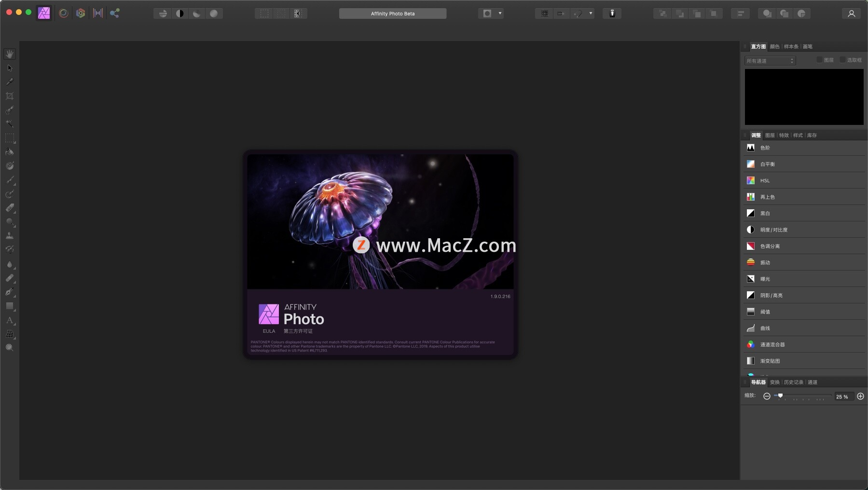Select the Dodge Brush tool

tap(10, 222)
